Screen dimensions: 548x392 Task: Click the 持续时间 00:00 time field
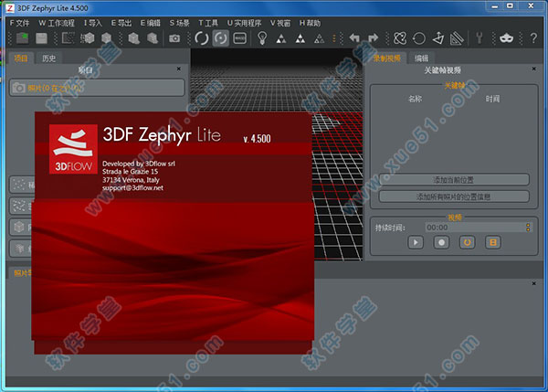point(475,228)
